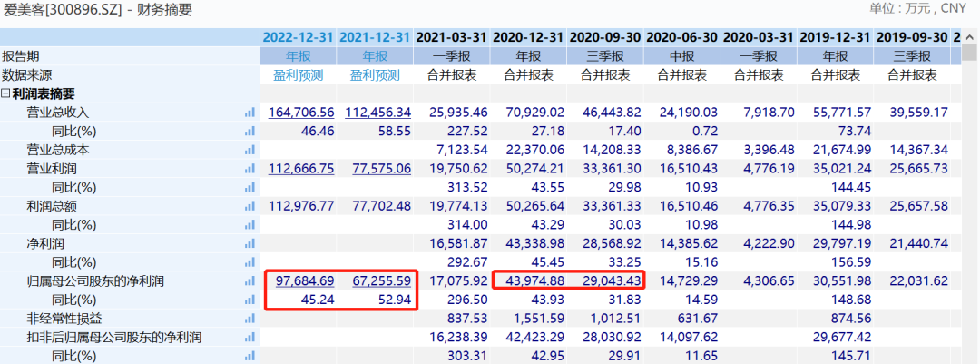Open chart icon for 同比 under 净利润
This screenshot has width=980, height=364.
[250, 262]
